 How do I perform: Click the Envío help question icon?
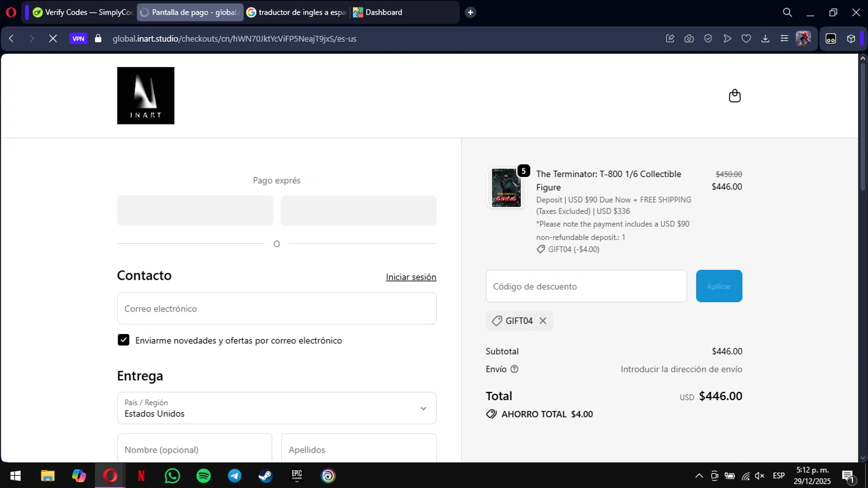(514, 369)
